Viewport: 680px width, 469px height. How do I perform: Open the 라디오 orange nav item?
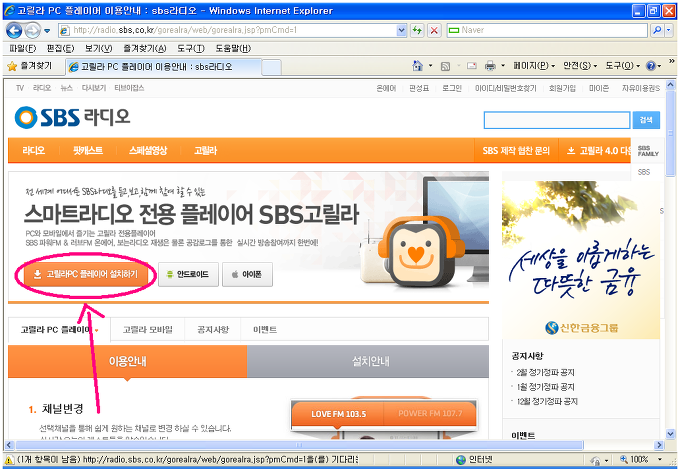pyautogui.click(x=34, y=151)
